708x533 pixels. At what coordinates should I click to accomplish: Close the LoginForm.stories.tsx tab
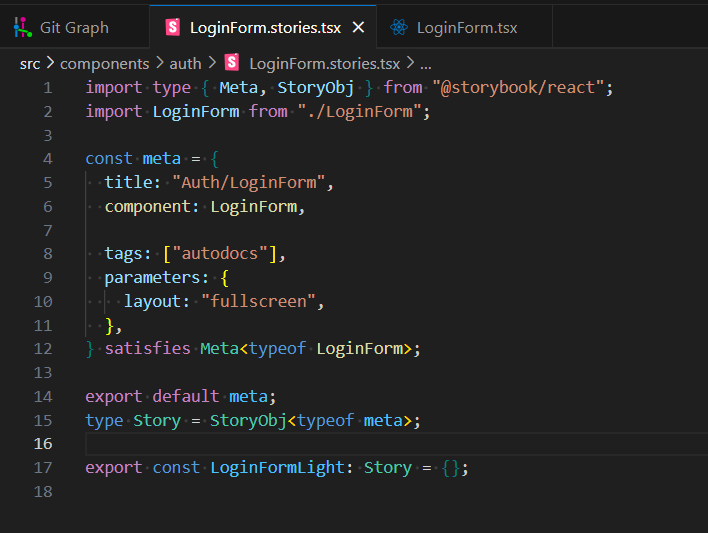(359, 28)
